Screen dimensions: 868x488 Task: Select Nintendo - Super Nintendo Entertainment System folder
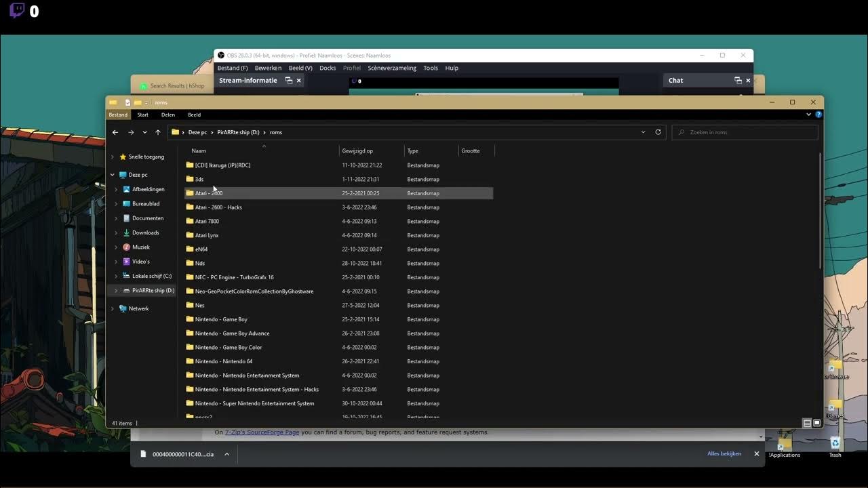(x=255, y=403)
